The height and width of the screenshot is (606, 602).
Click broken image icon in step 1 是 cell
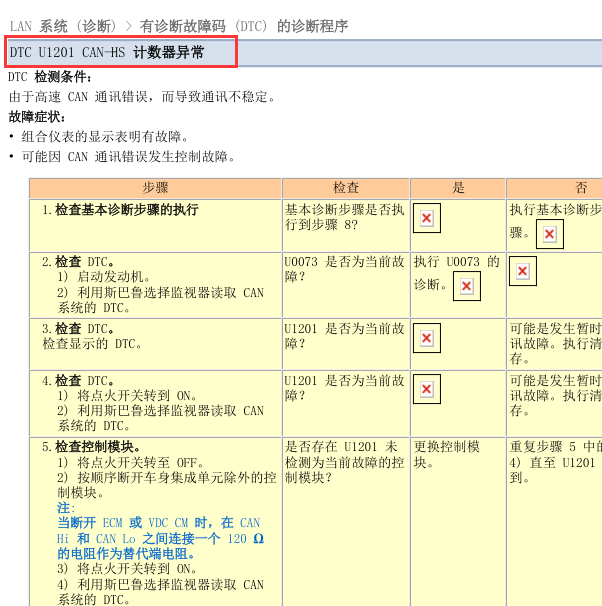(427, 218)
